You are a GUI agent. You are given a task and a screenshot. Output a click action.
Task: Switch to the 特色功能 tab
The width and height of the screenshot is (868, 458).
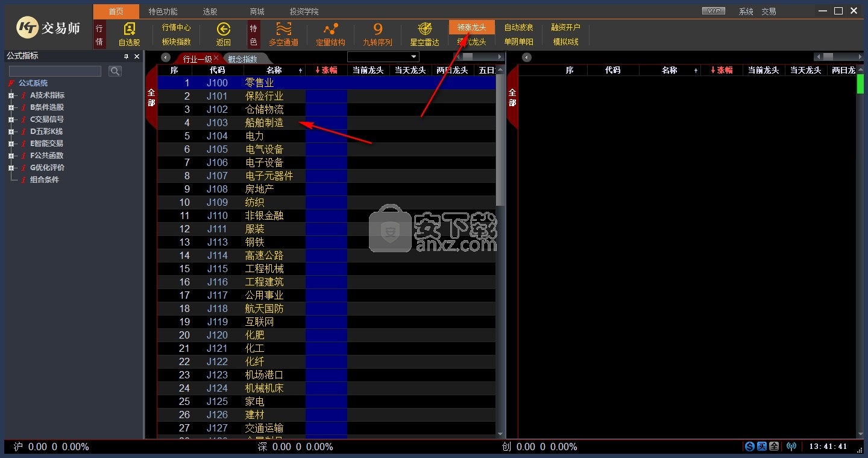[x=163, y=11]
